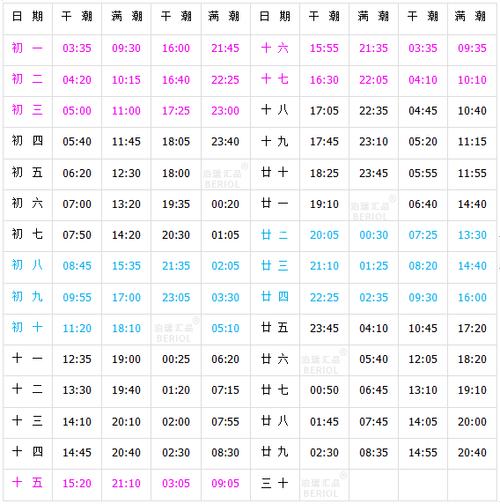Select the 十五 date cell in magenta
Image resolution: width=500 pixels, height=504 pixels.
coord(27,483)
